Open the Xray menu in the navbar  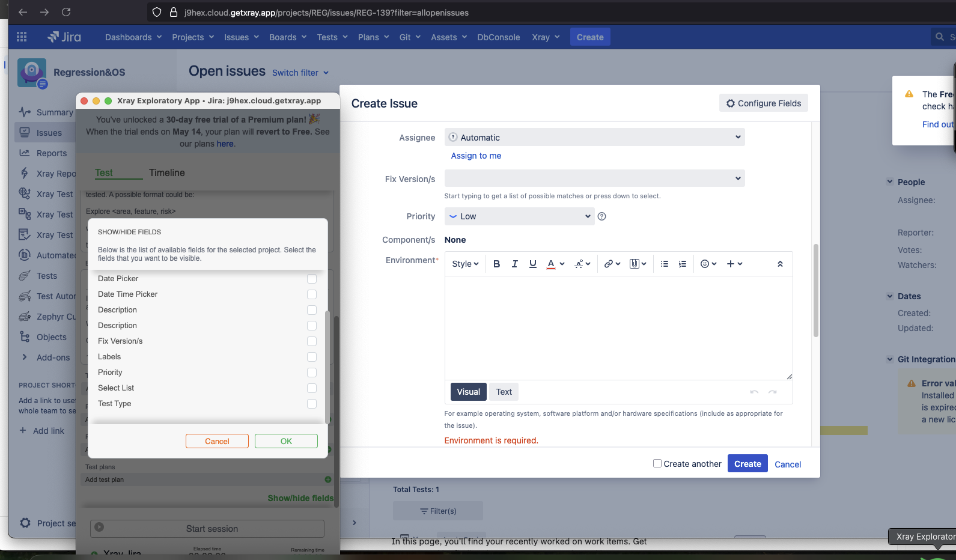[x=546, y=37]
